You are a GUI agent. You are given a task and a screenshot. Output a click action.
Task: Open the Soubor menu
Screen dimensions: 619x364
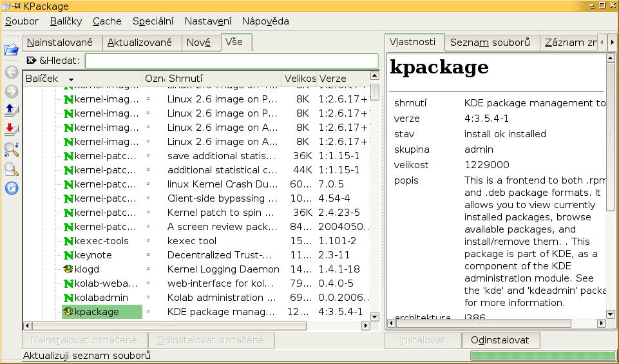tap(22, 21)
